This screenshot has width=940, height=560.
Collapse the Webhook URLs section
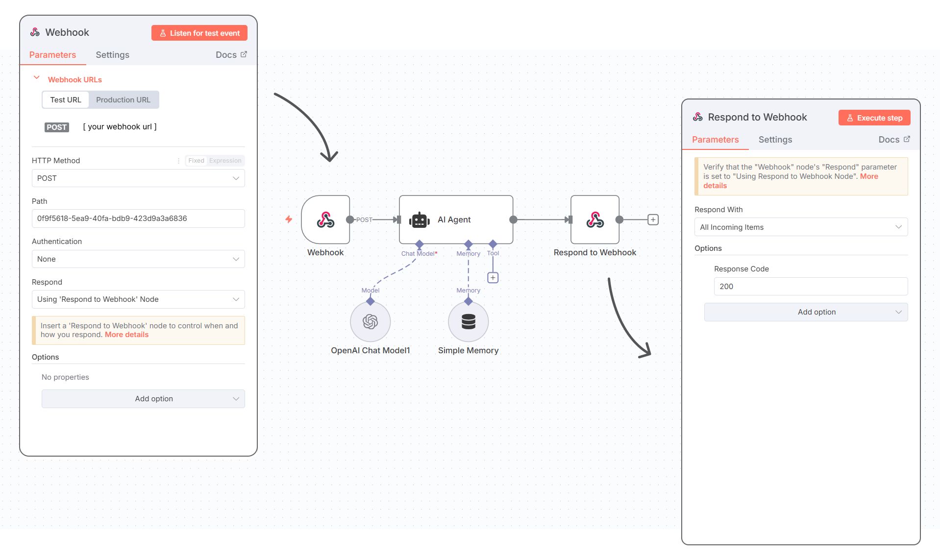tap(36, 78)
